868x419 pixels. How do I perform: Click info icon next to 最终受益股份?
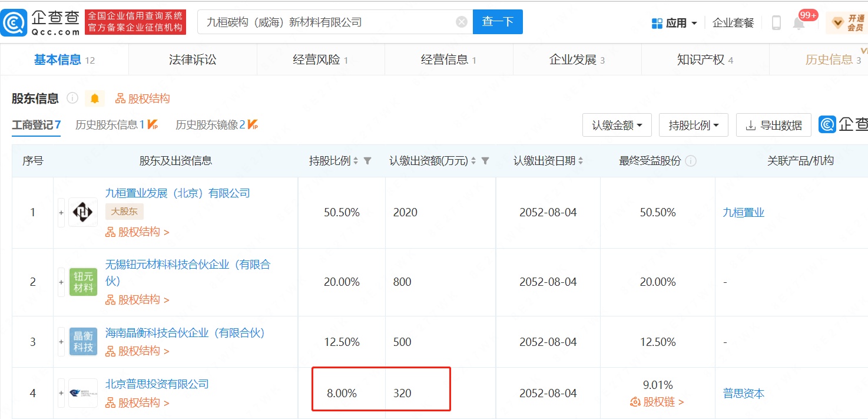[x=691, y=161]
